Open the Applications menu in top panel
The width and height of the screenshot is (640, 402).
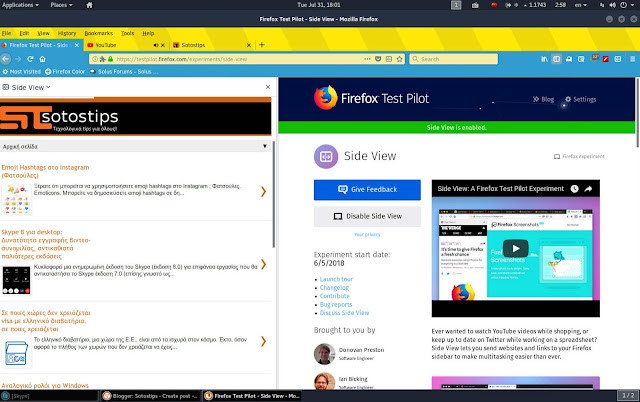pyautogui.click(x=20, y=5)
